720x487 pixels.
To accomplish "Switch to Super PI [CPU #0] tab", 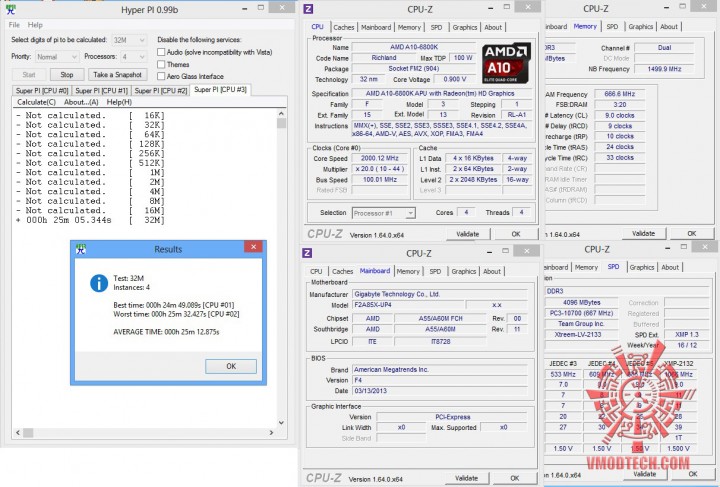I will 42,91.
